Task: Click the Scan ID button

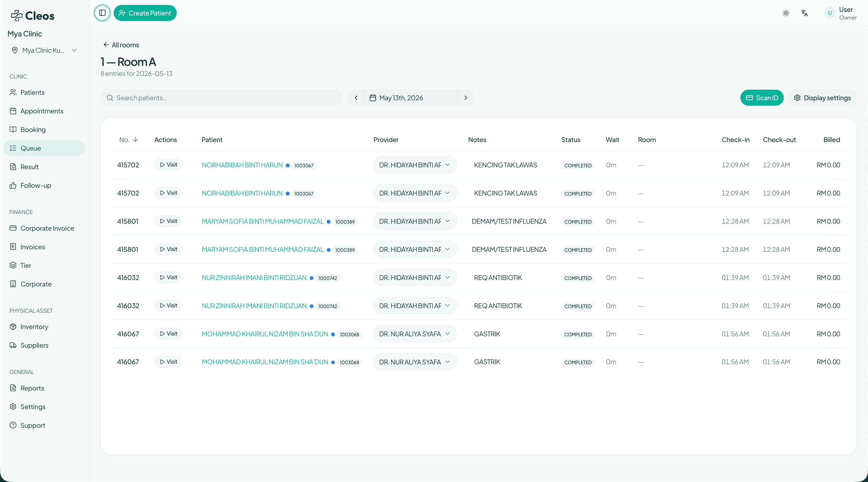Action: pyautogui.click(x=762, y=98)
